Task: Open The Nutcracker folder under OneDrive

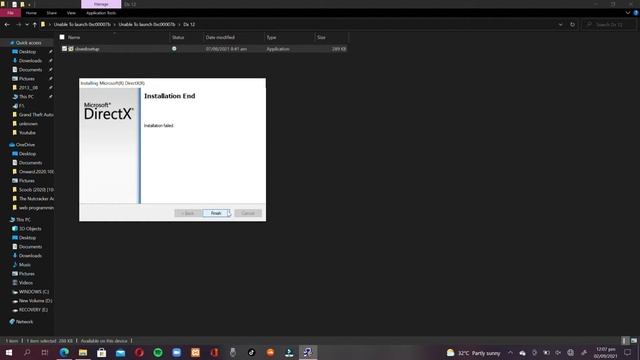Action: 36,199
